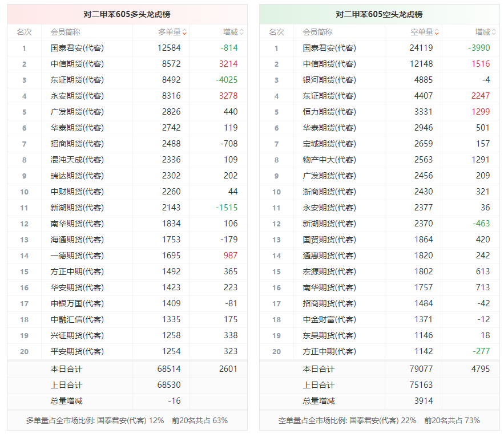The width and height of the screenshot is (504, 434).
Task: Select 华泰期货(代客) in short table
Action: tap(329, 128)
